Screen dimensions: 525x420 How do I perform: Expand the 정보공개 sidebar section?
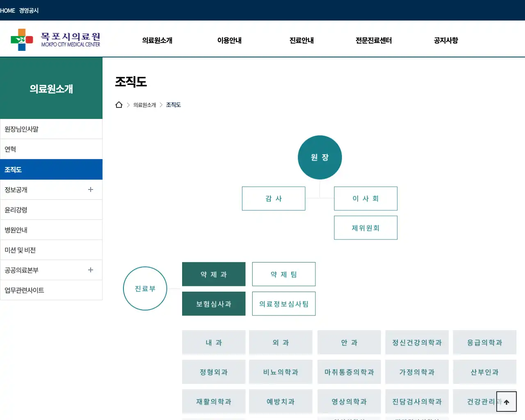tap(90, 189)
